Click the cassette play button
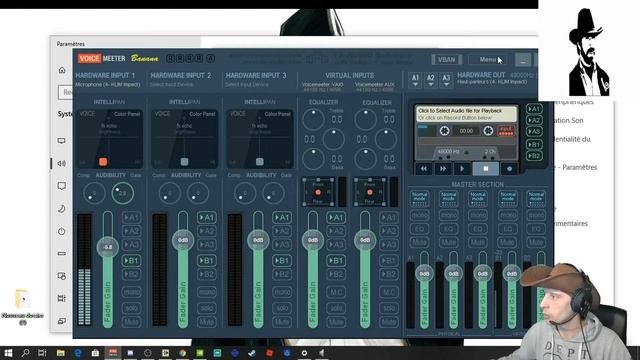 (462, 169)
